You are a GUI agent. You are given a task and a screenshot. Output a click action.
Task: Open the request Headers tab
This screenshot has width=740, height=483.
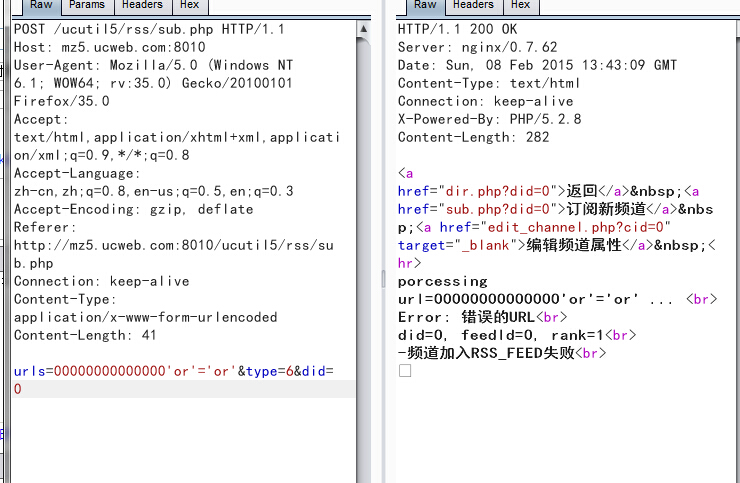pos(142,6)
